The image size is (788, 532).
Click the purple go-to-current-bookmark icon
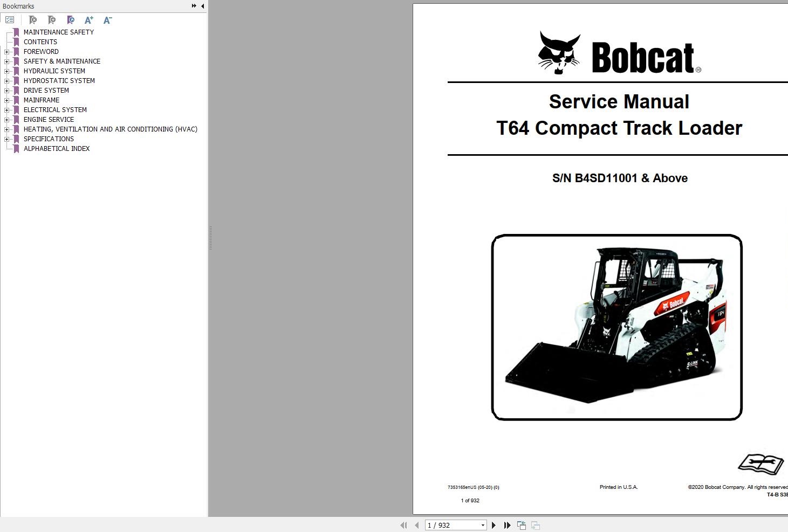pyautogui.click(x=71, y=20)
